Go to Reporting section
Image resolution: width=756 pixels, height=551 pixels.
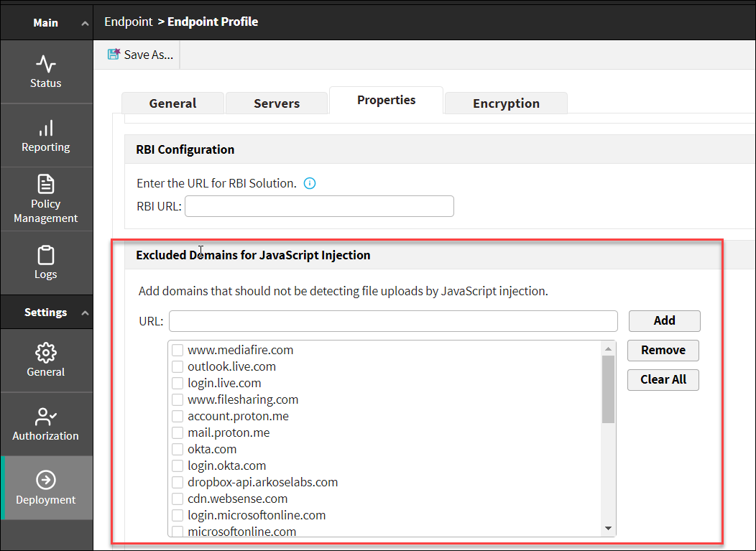coord(46,136)
